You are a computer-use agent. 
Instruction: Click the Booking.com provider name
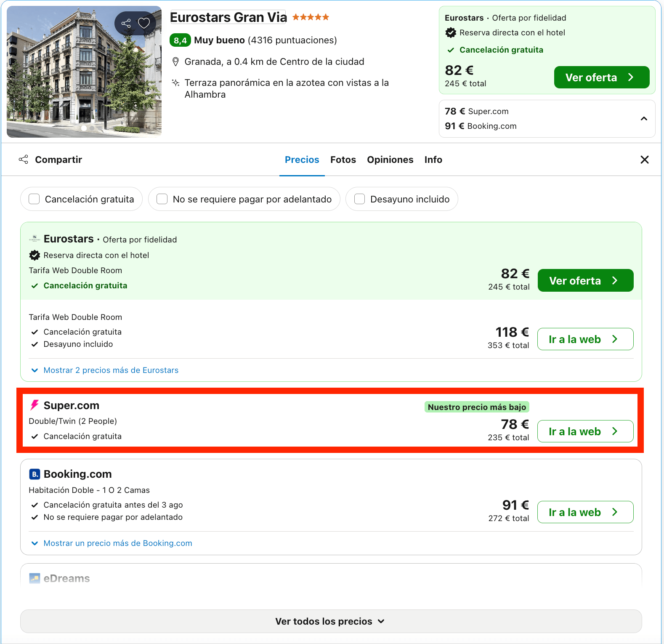pos(78,474)
